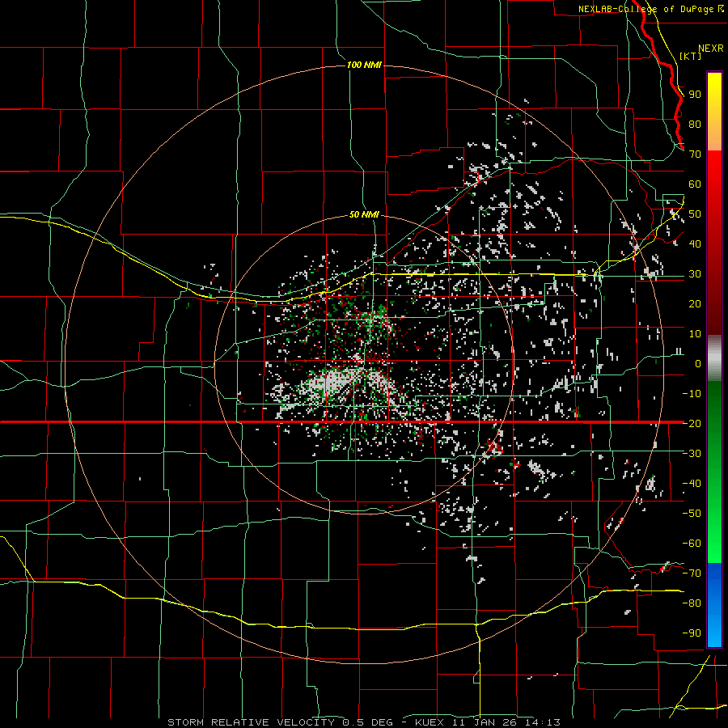Viewport: 728px width, 728px height.
Task: Click the NEXR label at top right
Action: (711, 49)
